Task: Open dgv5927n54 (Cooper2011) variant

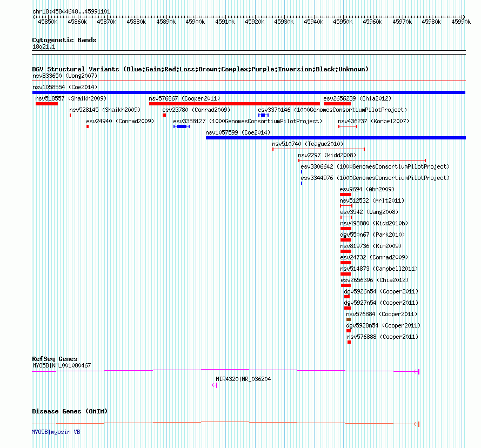Action: (381, 303)
